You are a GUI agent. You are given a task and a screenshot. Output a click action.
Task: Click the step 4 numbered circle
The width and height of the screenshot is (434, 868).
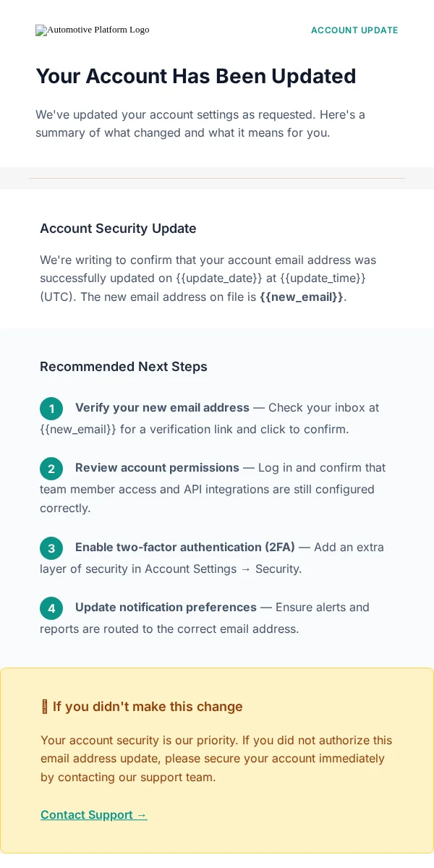click(x=51, y=608)
